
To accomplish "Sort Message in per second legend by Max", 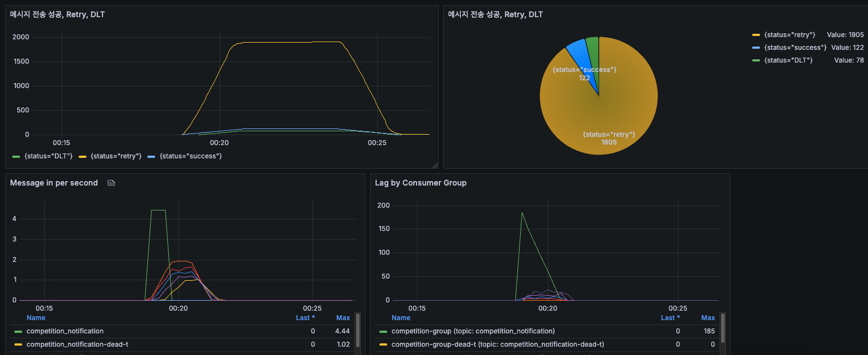I will [343, 318].
